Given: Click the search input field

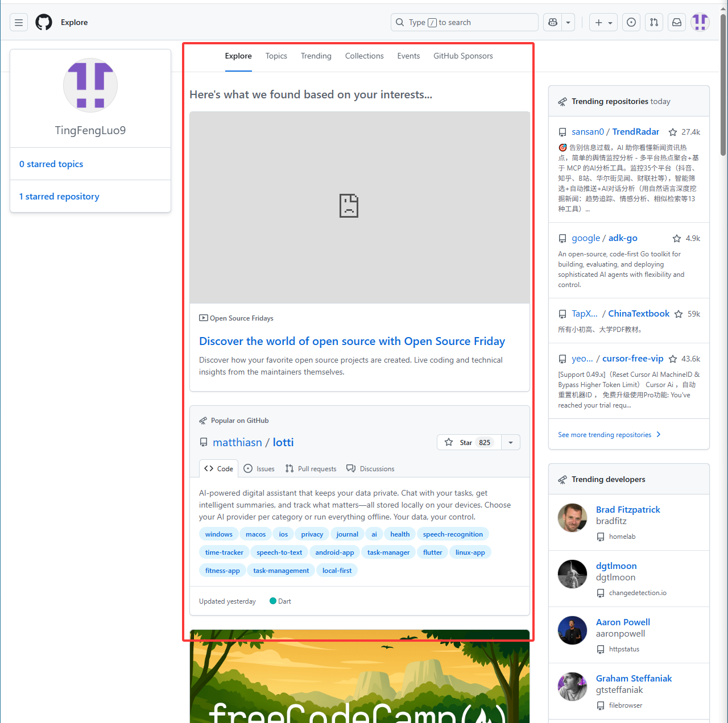Looking at the screenshot, I should click(464, 22).
